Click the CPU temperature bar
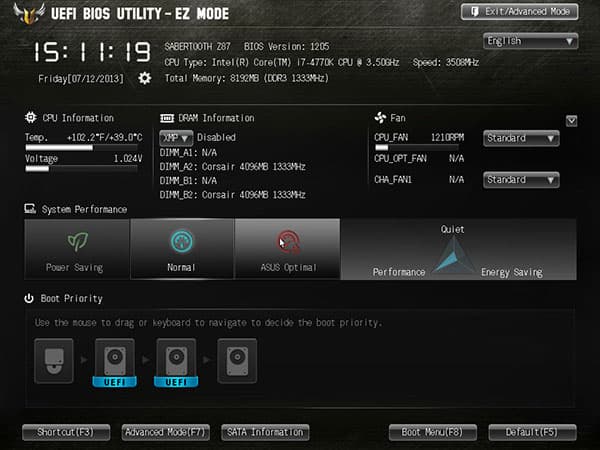Viewport: 600px width, 450px height. tap(82, 148)
